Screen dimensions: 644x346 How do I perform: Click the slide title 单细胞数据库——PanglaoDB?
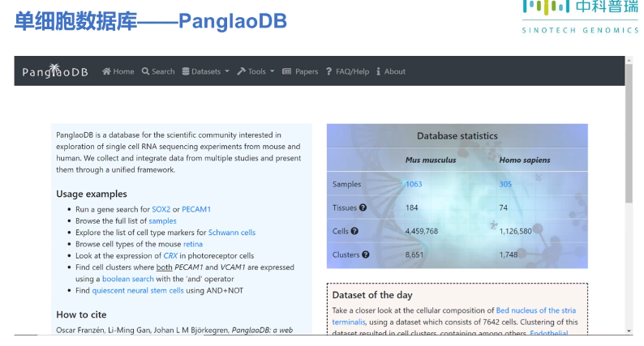coord(151,21)
